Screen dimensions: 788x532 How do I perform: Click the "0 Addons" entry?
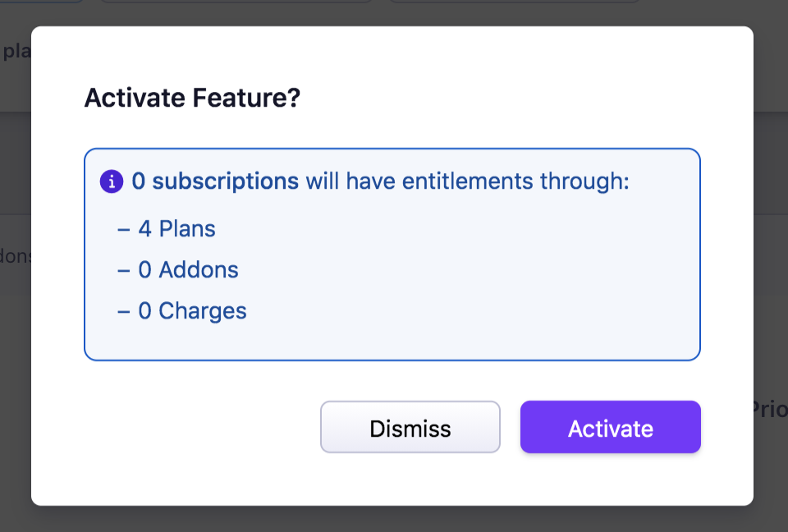(x=188, y=269)
